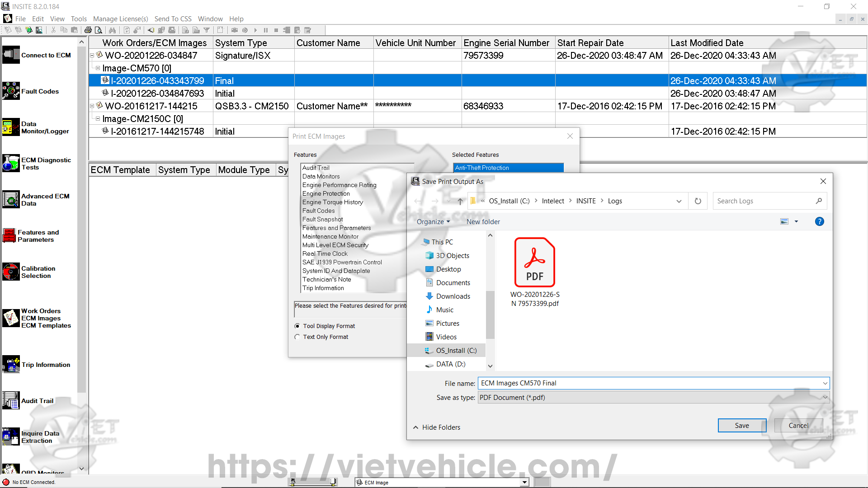Screen dimensions: 868x488
Task: Select Tool Display Format radio button
Action: 297,326
